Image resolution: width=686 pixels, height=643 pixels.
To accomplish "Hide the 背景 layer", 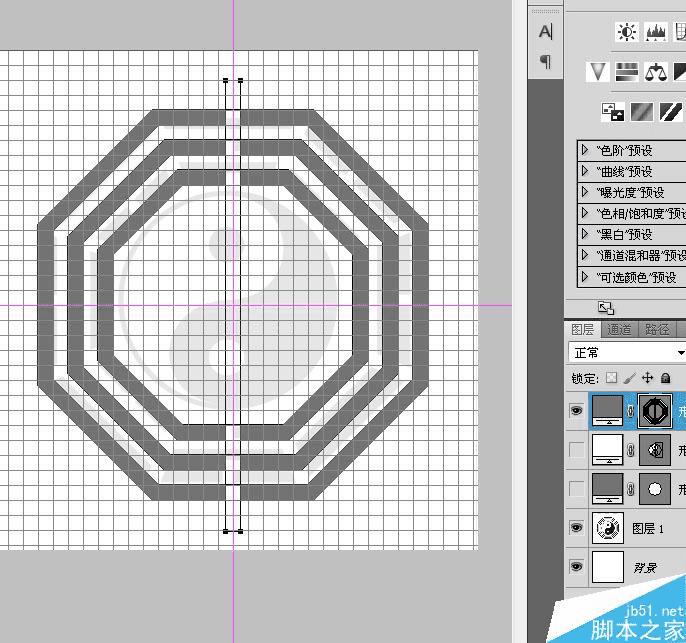I will [x=577, y=566].
